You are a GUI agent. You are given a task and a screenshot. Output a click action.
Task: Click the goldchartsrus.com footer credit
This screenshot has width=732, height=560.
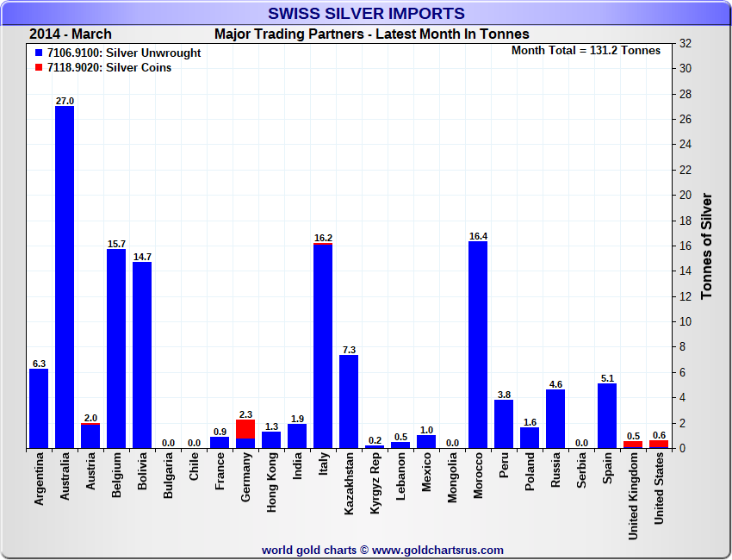[383, 550]
